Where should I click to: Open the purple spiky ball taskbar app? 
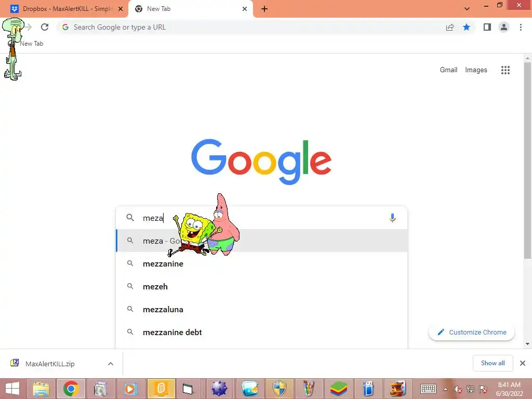(x=219, y=389)
